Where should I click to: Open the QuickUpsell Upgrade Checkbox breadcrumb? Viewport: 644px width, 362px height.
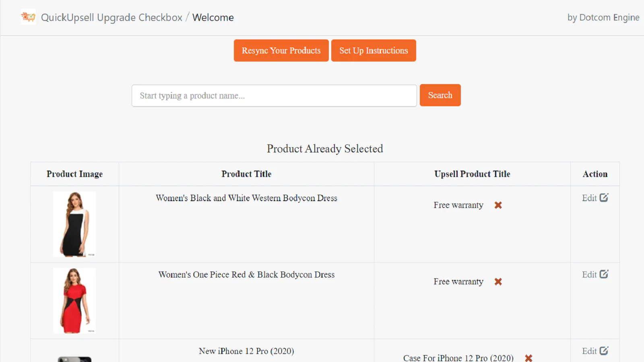point(111,18)
